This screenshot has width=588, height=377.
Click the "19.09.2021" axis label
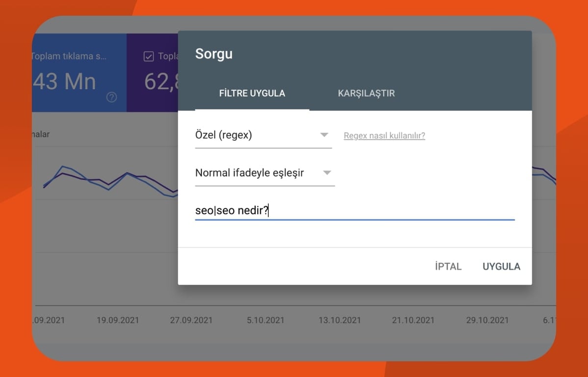[x=118, y=320]
